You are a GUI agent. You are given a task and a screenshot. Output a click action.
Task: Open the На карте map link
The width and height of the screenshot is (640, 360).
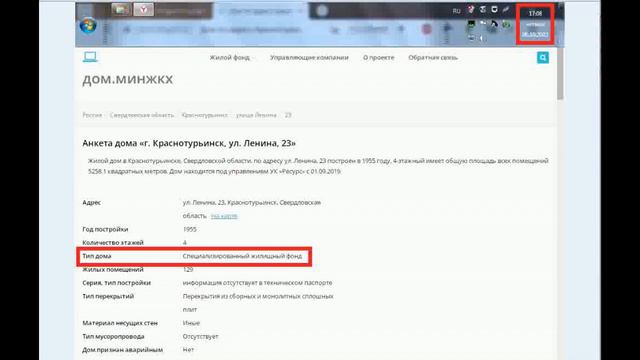(x=224, y=216)
